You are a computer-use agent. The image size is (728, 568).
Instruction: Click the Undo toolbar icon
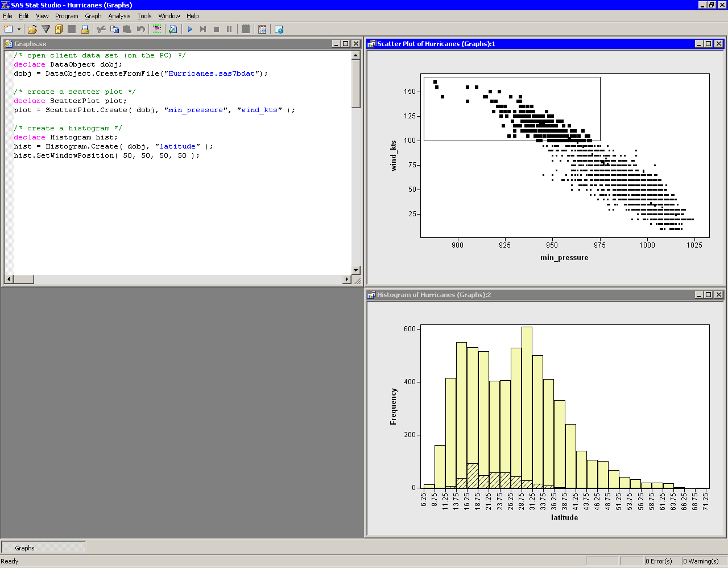[140, 29]
